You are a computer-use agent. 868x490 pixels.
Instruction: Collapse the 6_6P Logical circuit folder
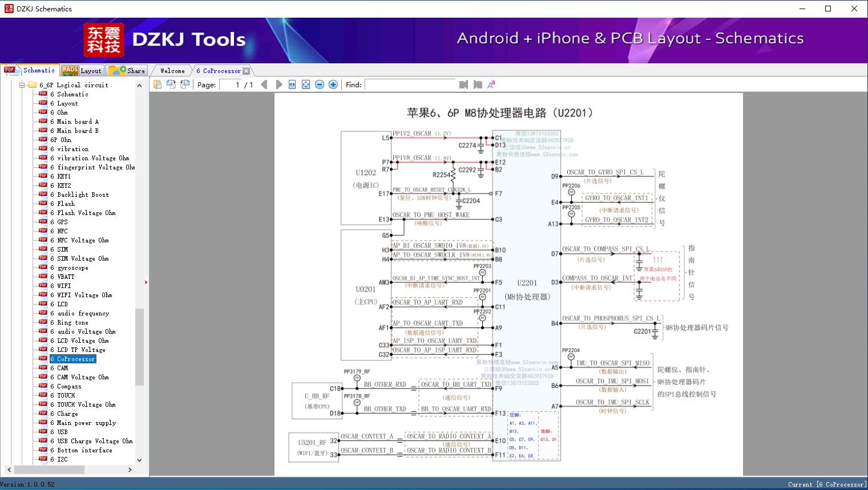[22, 85]
